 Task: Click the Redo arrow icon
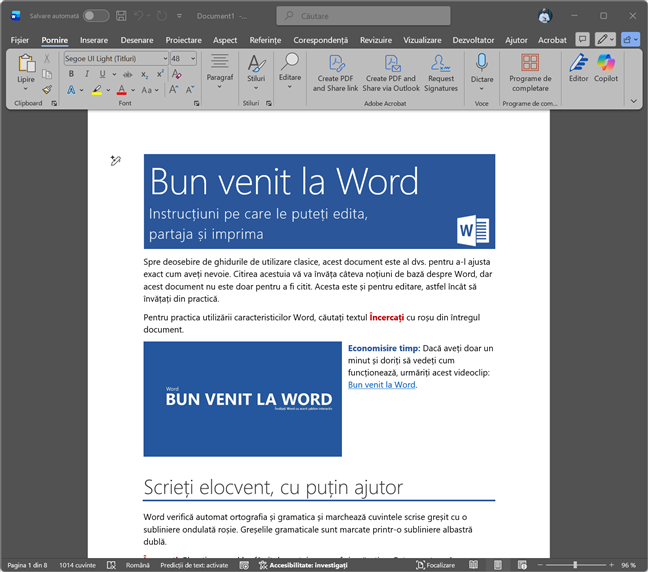(162, 16)
